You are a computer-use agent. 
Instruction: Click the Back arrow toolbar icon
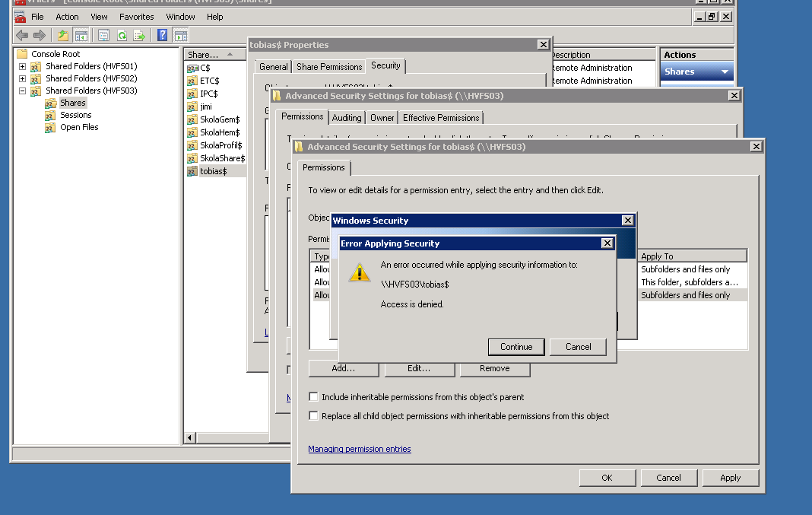(22, 35)
